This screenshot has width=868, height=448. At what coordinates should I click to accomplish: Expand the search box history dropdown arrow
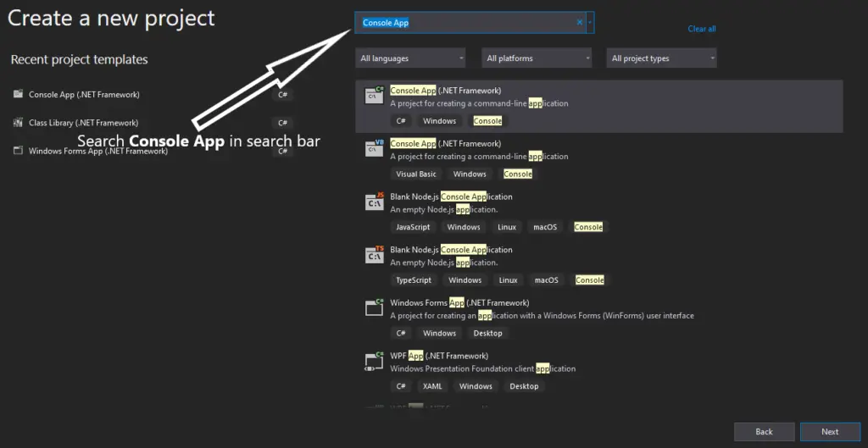(x=590, y=23)
